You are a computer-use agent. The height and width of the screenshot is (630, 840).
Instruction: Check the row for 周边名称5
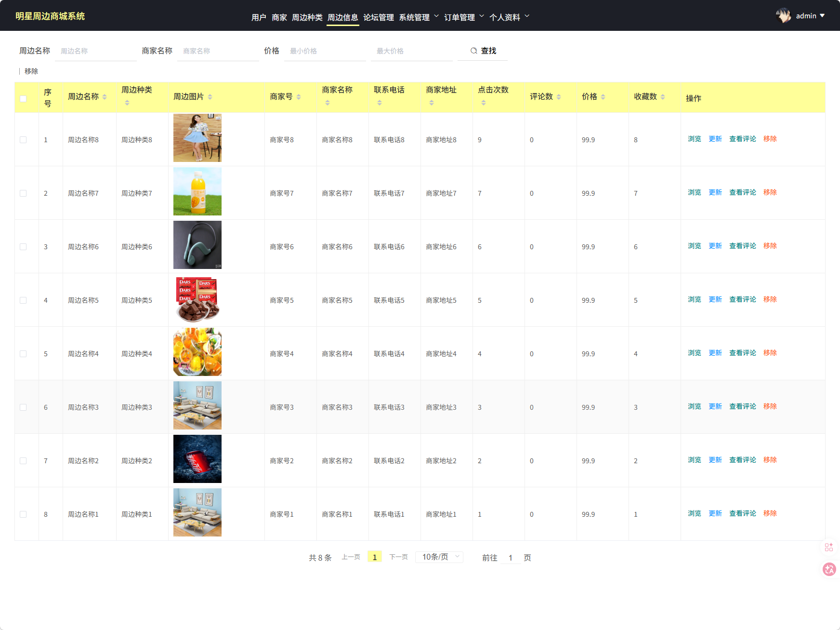(23, 300)
